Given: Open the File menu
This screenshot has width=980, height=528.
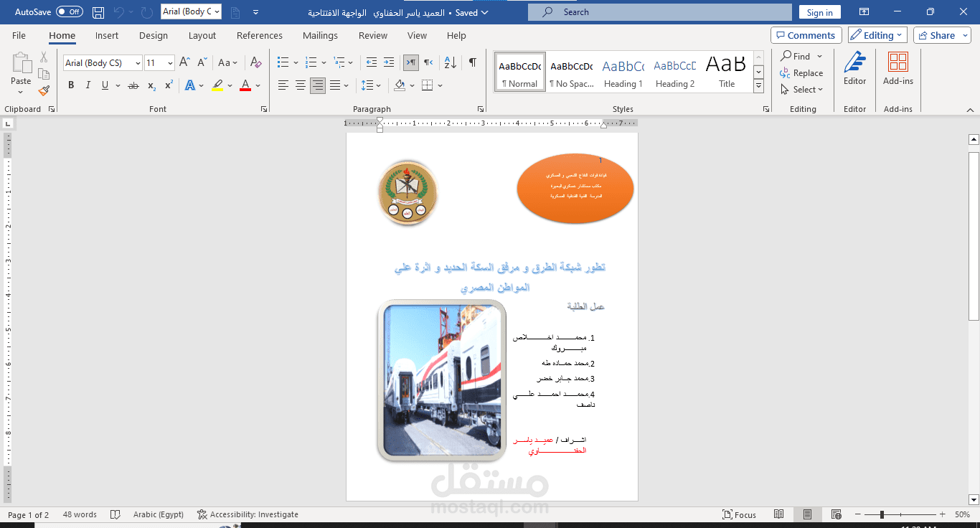Looking at the screenshot, I should click(x=19, y=35).
